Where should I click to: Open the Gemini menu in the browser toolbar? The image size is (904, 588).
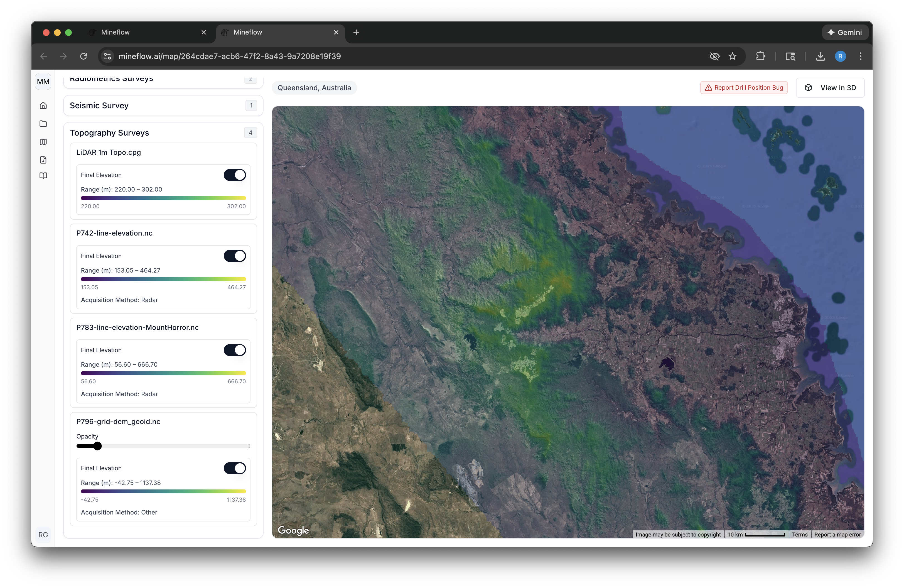(845, 32)
